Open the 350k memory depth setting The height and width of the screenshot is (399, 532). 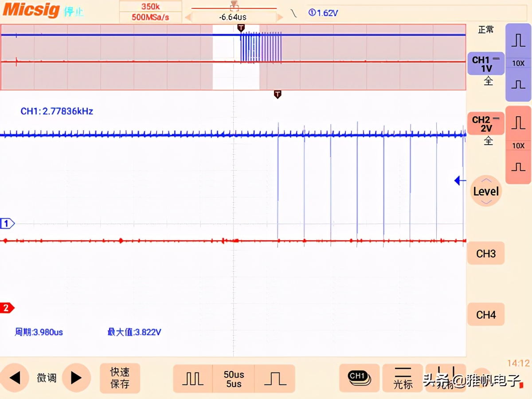tap(151, 7)
